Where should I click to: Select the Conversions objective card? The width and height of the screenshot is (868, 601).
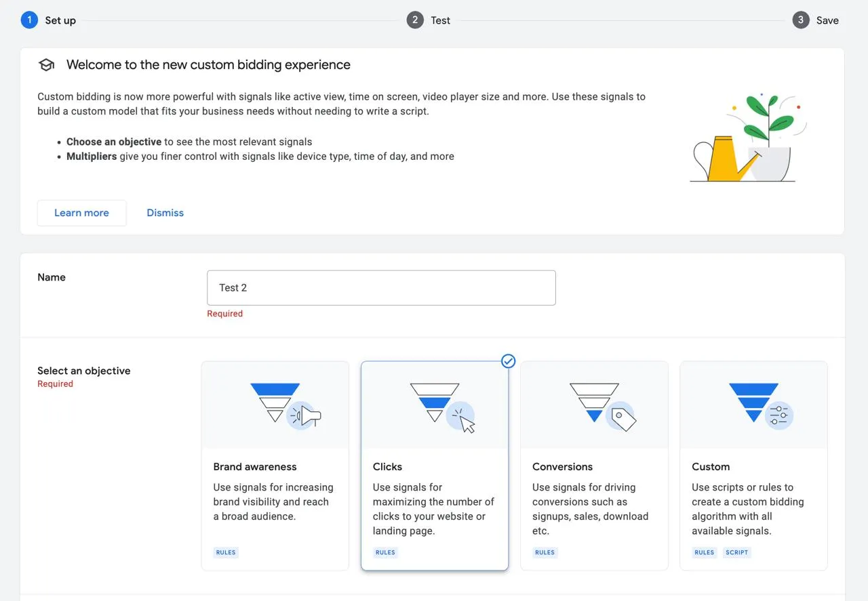[x=594, y=465]
